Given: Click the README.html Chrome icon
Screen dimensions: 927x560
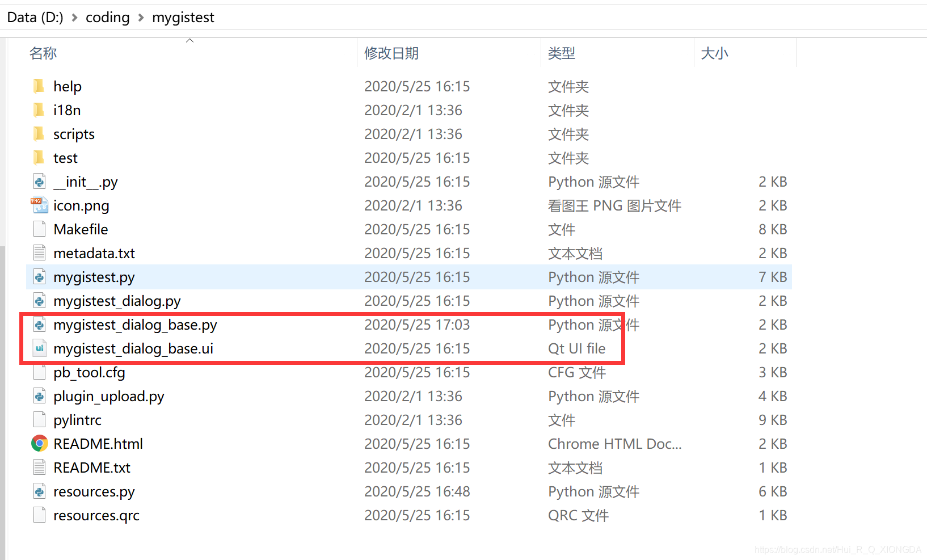Looking at the screenshot, I should 39,444.
